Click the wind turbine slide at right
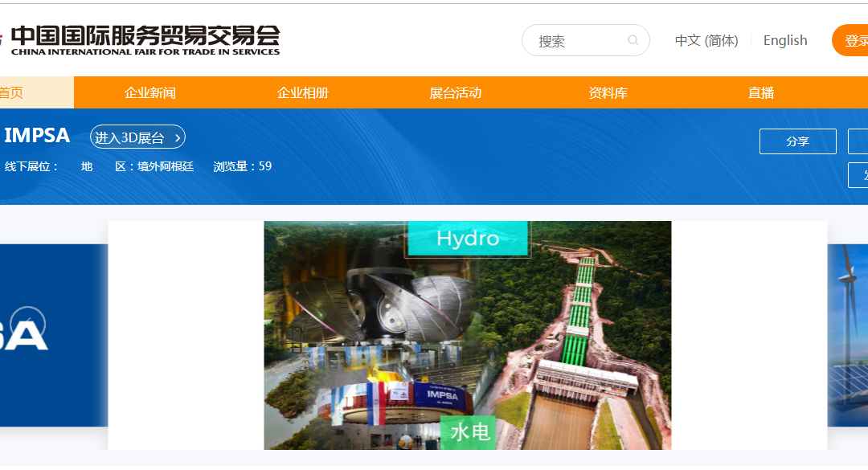The image size is (868, 470). 848,336
